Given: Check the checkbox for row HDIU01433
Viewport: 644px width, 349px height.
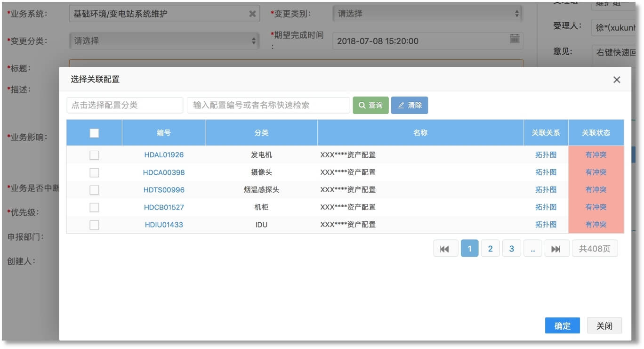Looking at the screenshot, I should coord(94,225).
